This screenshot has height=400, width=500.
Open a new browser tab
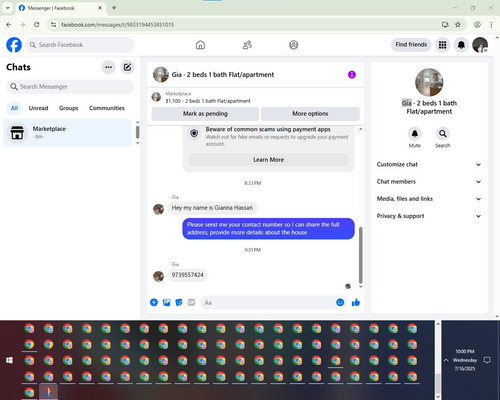114,8
